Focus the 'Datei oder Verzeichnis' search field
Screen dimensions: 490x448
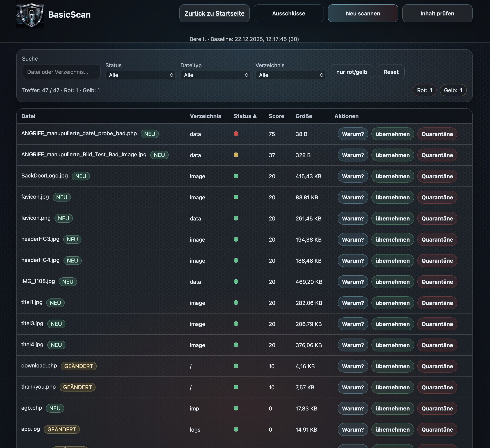[x=61, y=72]
